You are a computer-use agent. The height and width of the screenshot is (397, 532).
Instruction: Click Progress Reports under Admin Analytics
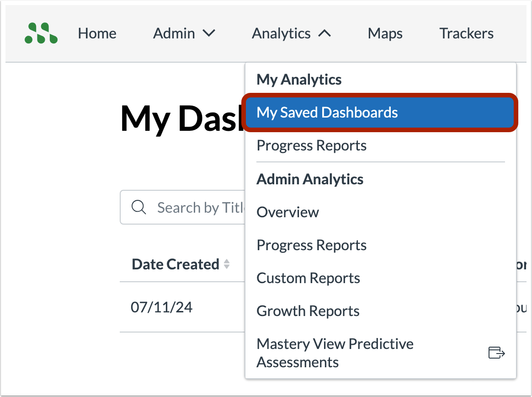tap(311, 245)
